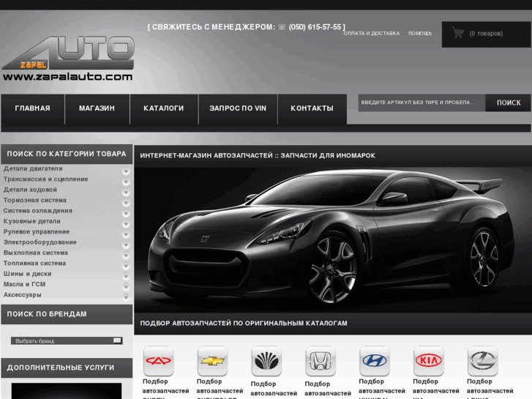
Task: Expand the Топливная система arrow
Action: pos(126,266)
